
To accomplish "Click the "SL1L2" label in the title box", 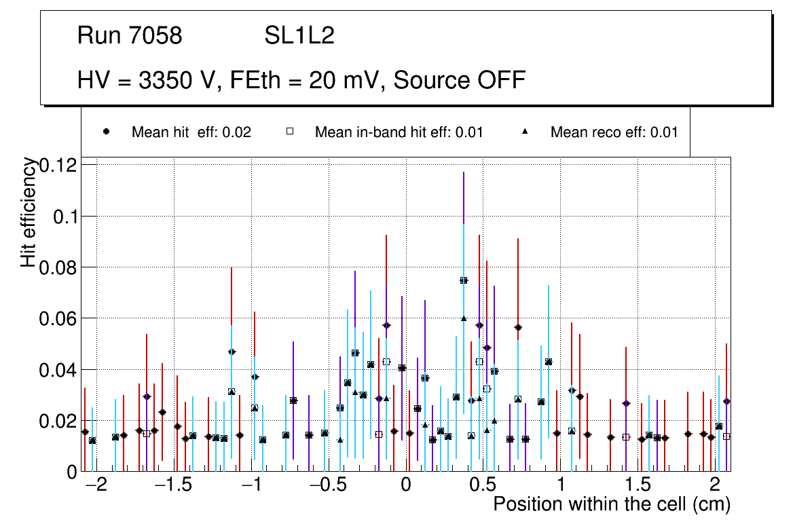I will click(x=299, y=36).
